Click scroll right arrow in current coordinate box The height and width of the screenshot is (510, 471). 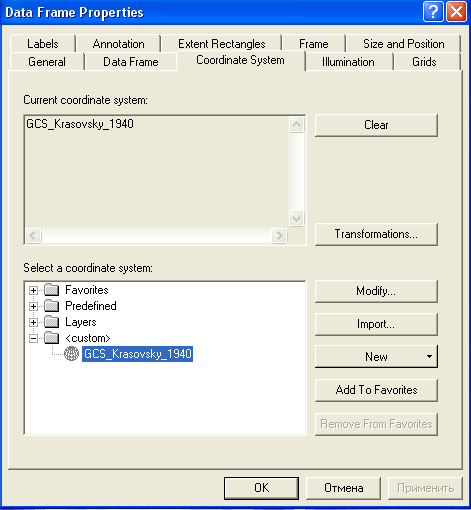[x=279, y=236]
